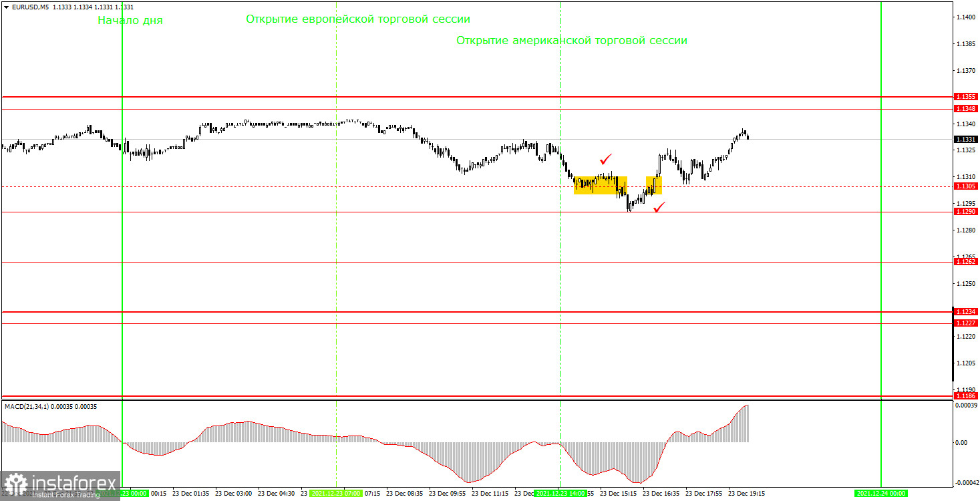Click the 1.1310 value on the price scale
This screenshot has width=980, height=501.
[x=966, y=177]
